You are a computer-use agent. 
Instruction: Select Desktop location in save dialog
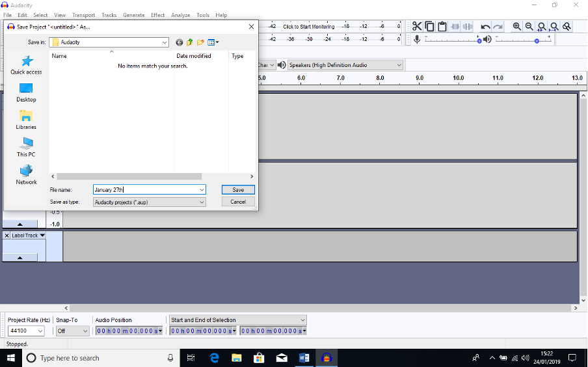point(26,92)
